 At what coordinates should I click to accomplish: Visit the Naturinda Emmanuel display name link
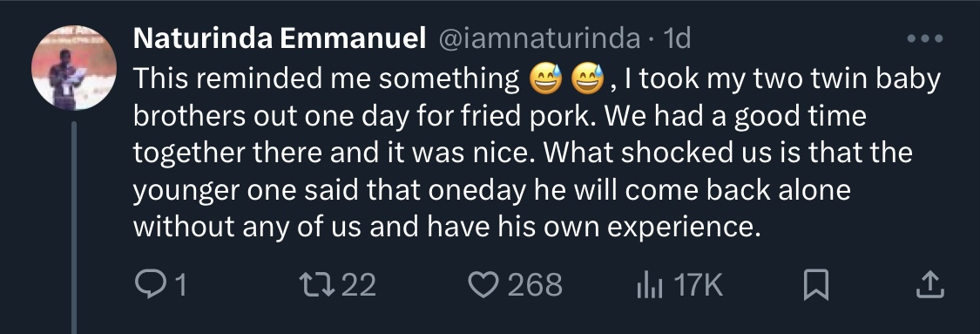coord(280,38)
